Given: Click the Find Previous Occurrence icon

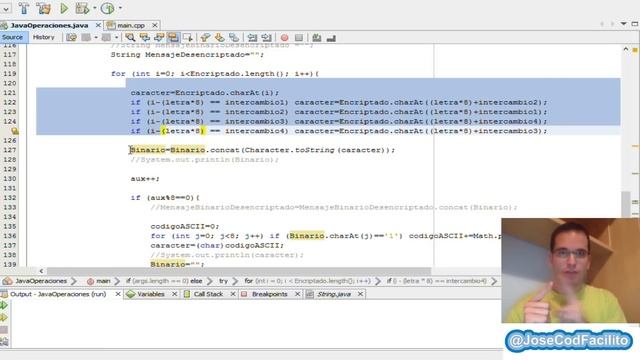Looking at the screenshot, I should pos(144,38).
